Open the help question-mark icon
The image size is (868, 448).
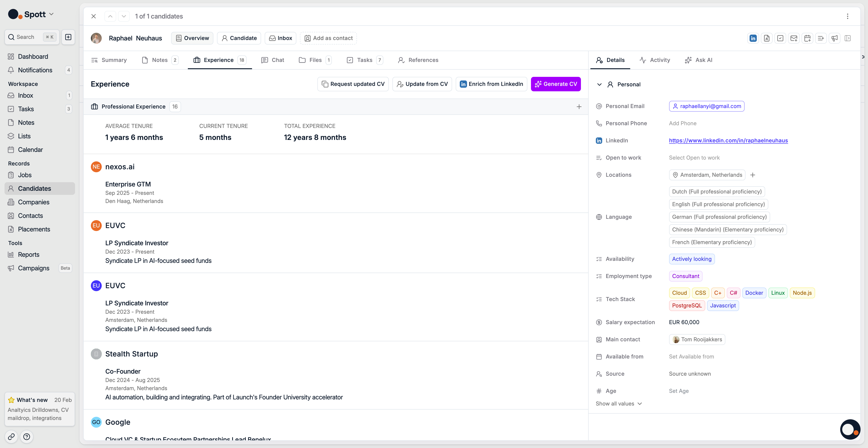coord(27,436)
